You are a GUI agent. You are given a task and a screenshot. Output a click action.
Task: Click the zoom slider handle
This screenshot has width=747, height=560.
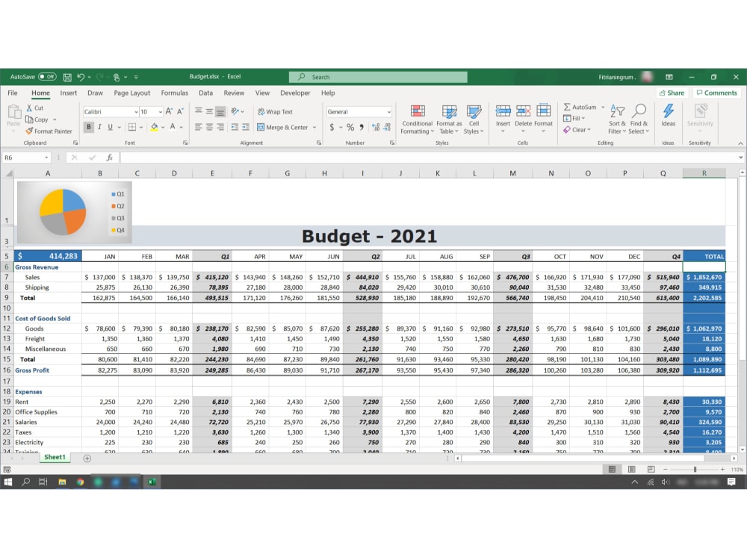[x=695, y=470]
